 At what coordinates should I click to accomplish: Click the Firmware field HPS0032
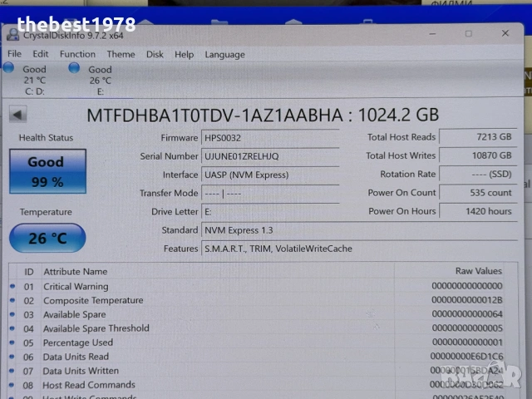point(270,138)
